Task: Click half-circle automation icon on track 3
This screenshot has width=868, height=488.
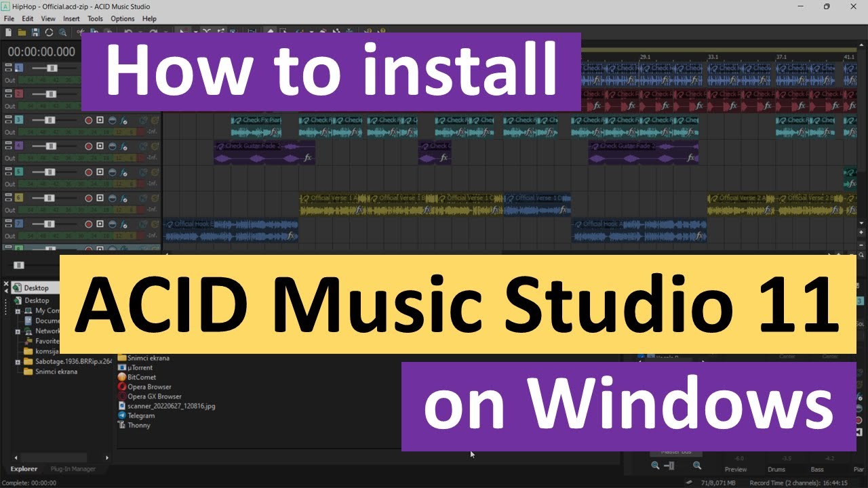Action: pos(112,120)
